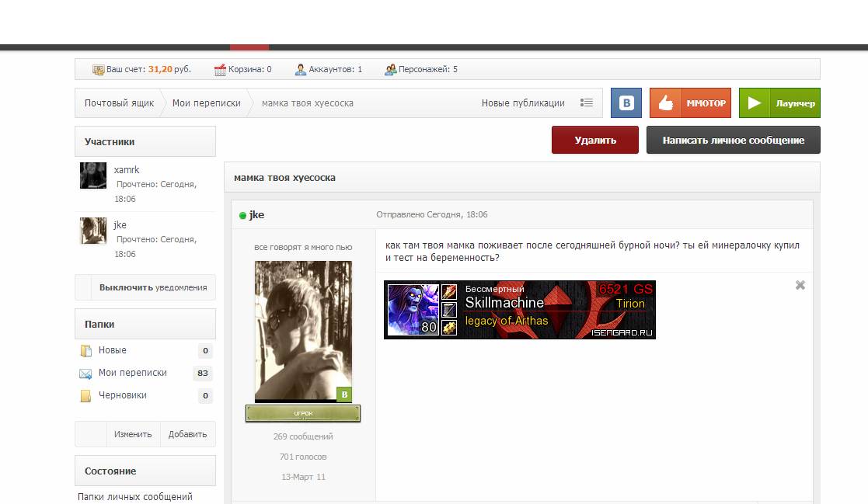This screenshot has width=868, height=504.
Task: Click Написать личное сообщение button
Action: point(733,140)
